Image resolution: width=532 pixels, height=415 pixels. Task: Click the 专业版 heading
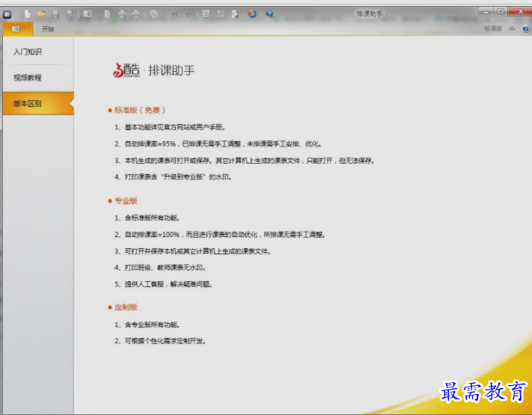pos(126,200)
